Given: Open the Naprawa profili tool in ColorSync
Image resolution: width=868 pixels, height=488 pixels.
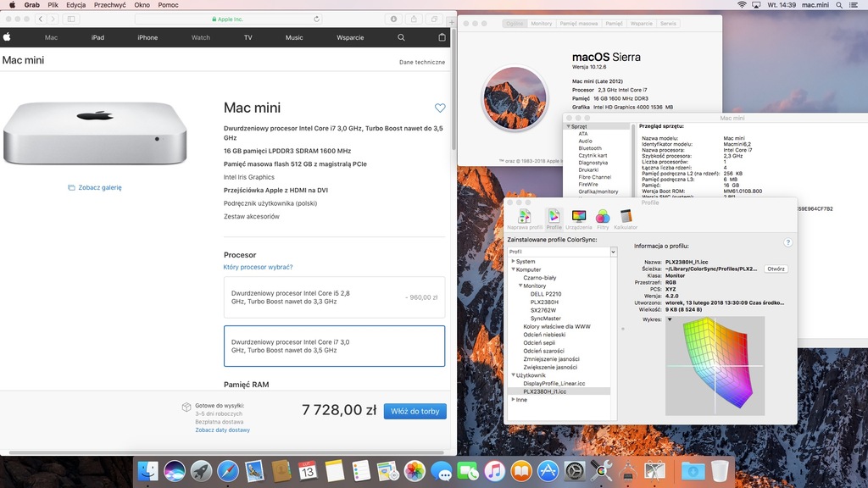Looking at the screenshot, I should coord(524,219).
